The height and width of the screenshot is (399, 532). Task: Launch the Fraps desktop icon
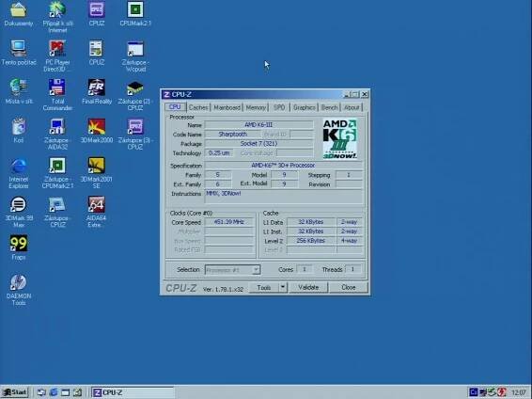click(18, 243)
